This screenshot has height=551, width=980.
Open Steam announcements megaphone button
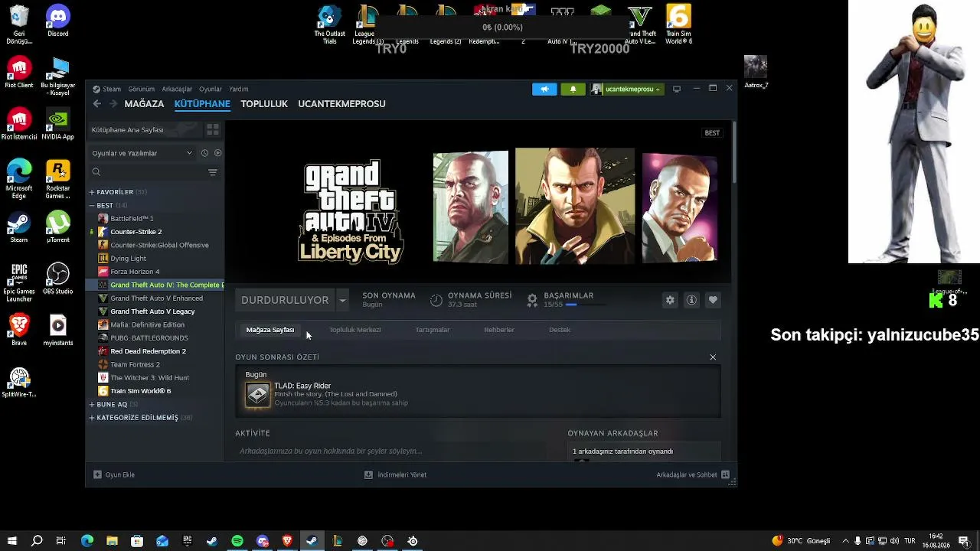point(544,90)
